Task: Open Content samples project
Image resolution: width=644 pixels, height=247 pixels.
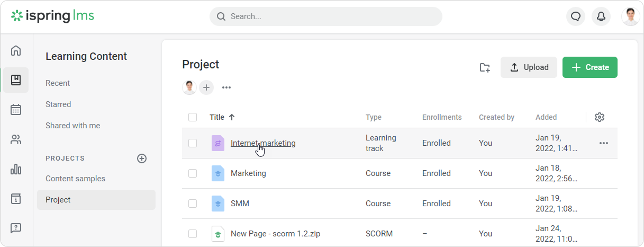Action: pos(75,179)
